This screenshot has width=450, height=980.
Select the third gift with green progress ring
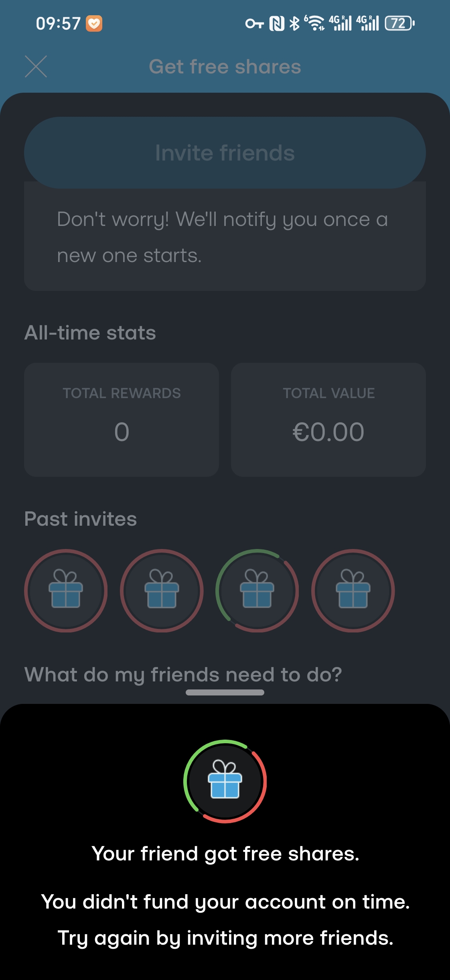257,591
